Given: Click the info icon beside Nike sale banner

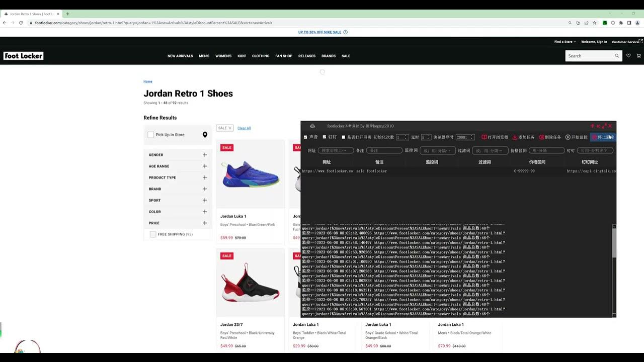Looking at the screenshot, I should point(345,32).
